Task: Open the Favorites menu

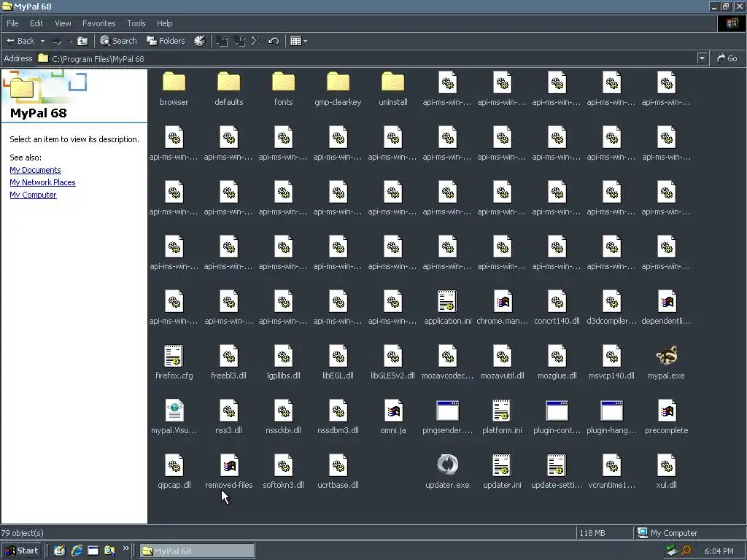Action: click(x=98, y=23)
